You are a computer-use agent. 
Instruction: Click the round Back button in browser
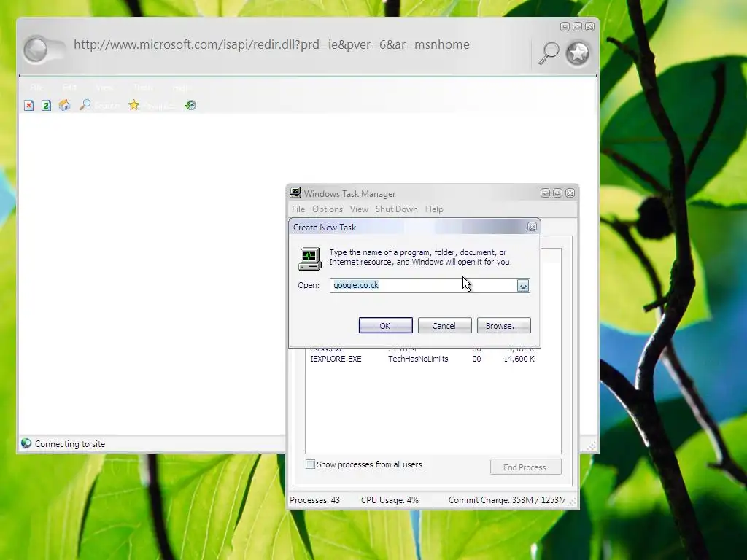coord(36,50)
